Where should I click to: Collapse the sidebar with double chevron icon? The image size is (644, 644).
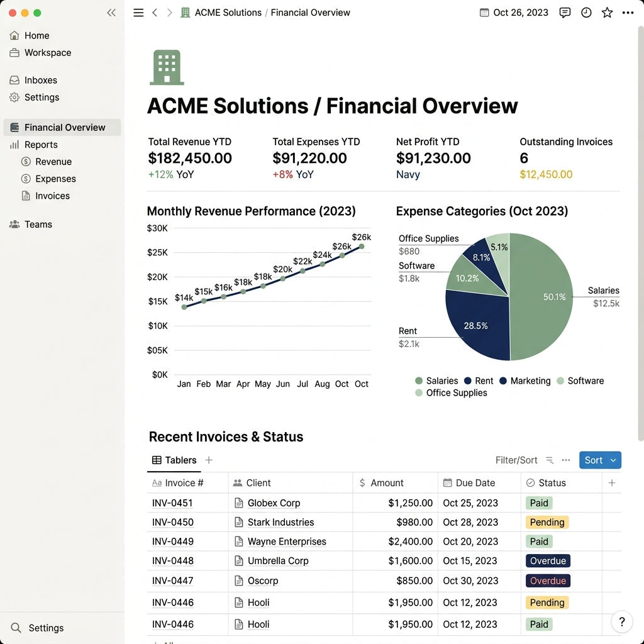tap(111, 13)
